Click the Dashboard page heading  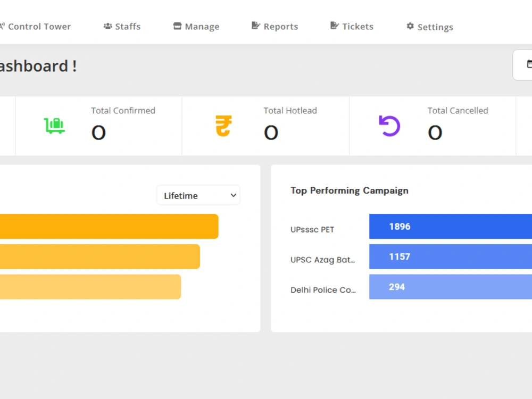click(38, 66)
